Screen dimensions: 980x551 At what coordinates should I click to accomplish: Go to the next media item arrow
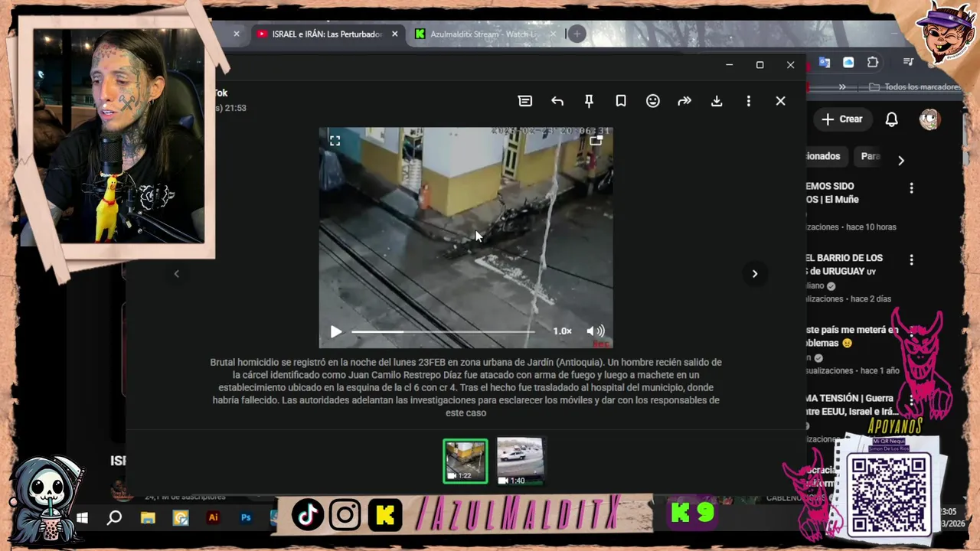coord(755,273)
